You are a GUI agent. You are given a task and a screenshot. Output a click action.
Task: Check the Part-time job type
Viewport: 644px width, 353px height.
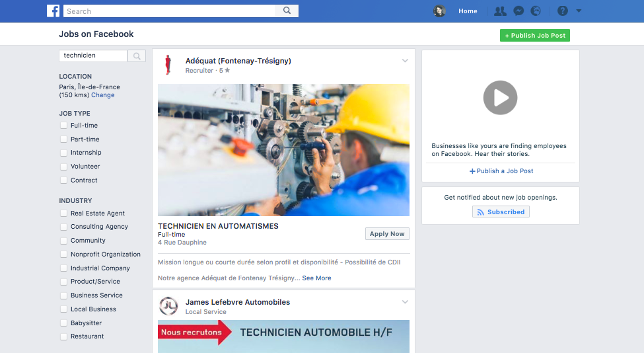point(63,139)
